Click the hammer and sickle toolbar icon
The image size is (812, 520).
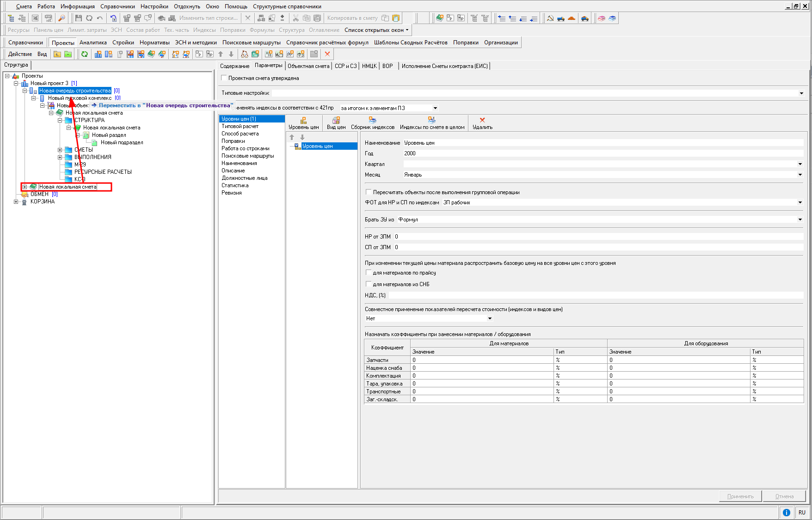[550, 18]
